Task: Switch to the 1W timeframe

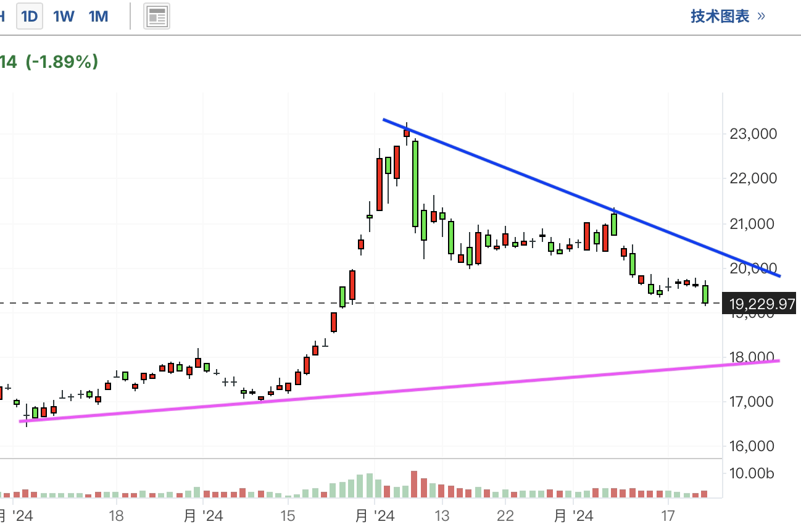Action: (64, 17)
